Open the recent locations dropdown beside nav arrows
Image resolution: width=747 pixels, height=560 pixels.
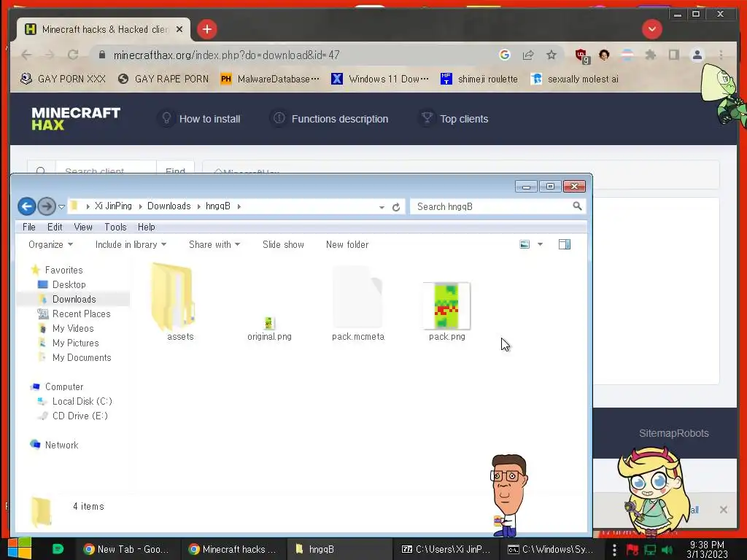[61, 206]
